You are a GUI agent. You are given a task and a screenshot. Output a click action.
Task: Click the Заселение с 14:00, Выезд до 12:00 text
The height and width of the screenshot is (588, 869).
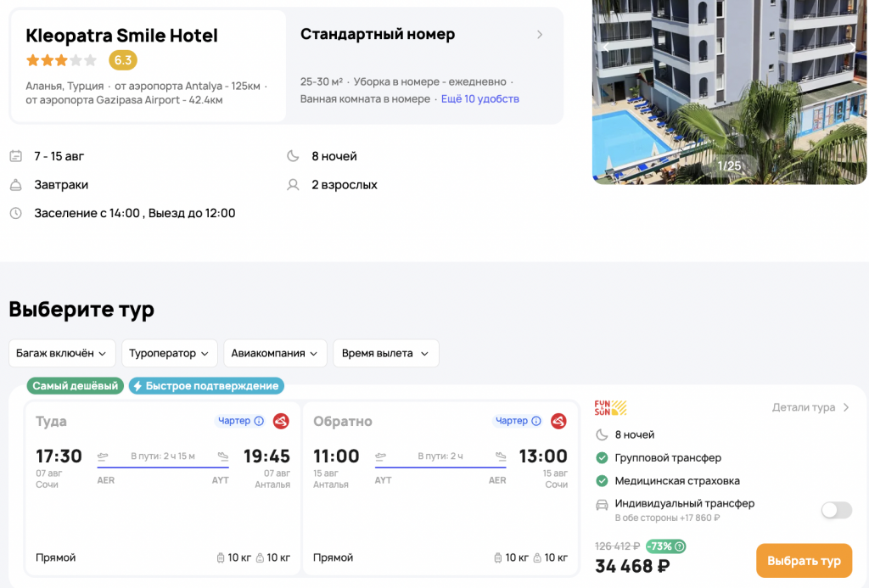(135, 213)
